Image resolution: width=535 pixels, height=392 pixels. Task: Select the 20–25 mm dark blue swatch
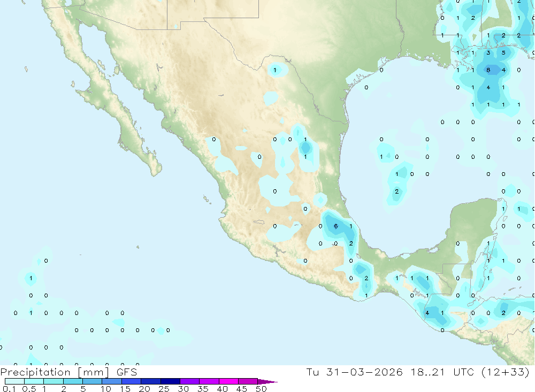tap(151, 381)
